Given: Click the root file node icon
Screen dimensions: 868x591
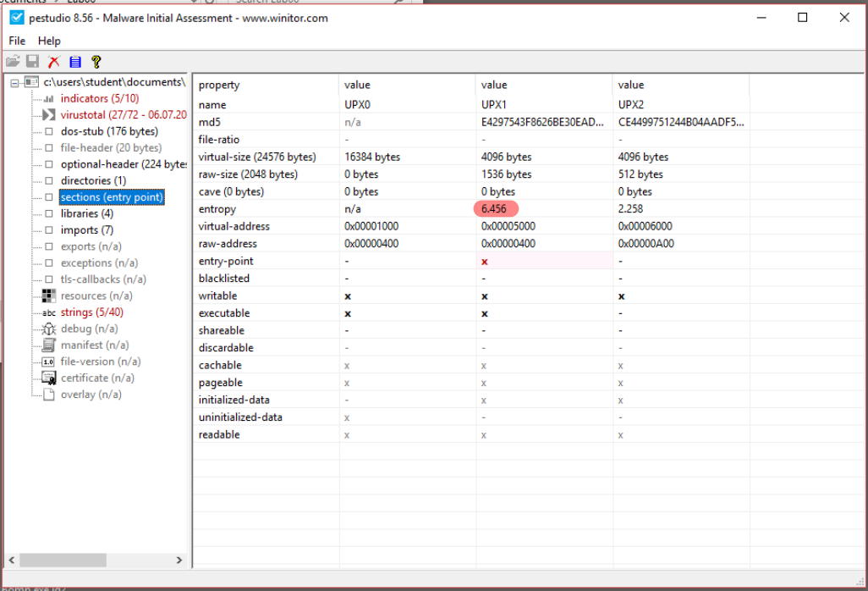Looking at the screenshot, I should (31, 82).
